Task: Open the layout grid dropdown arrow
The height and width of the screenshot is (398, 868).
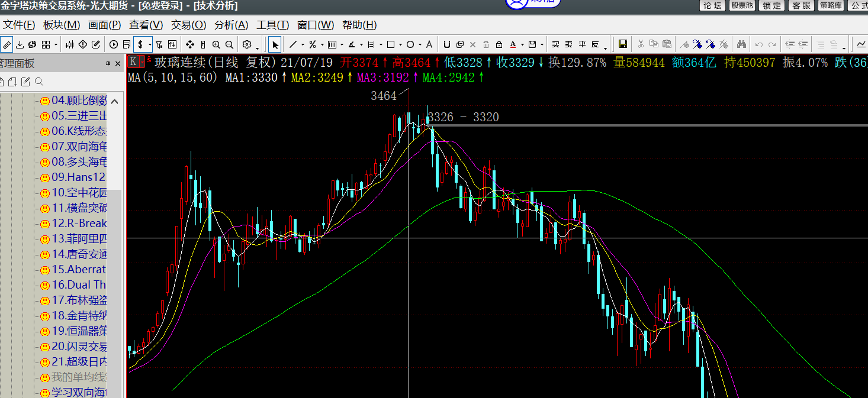Action: [x=56, y=44]
